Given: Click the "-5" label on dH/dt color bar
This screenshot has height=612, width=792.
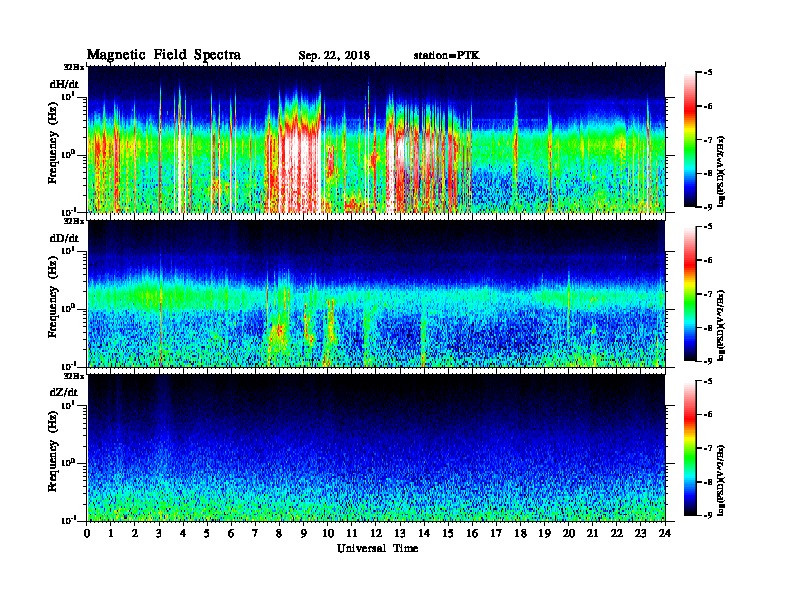Looking at the screenshot, I should pyautogui.click(x=708, y=73).
